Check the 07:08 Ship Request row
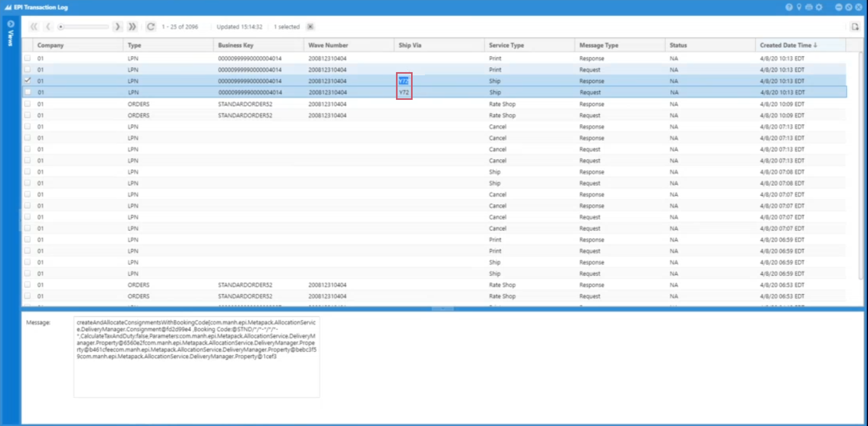The image size is (868, 426). (27, 183)
